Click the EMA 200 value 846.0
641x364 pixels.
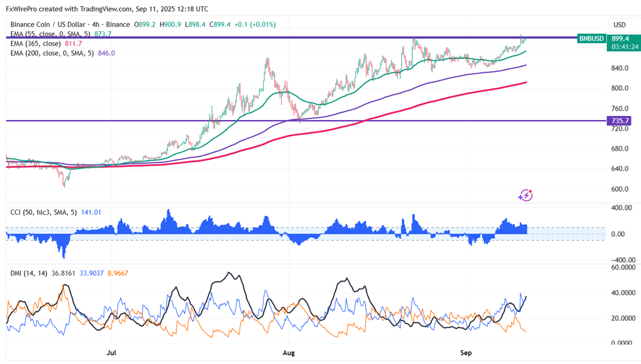(x=106, y=53)
